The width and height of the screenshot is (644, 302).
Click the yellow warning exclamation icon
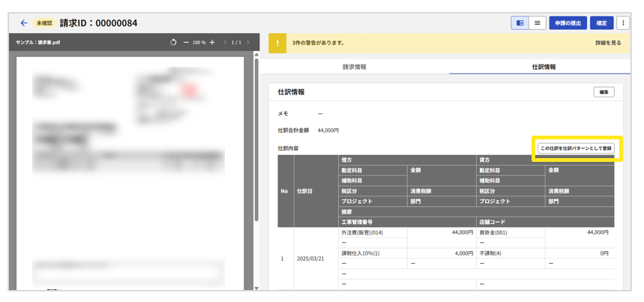[277, 43]
